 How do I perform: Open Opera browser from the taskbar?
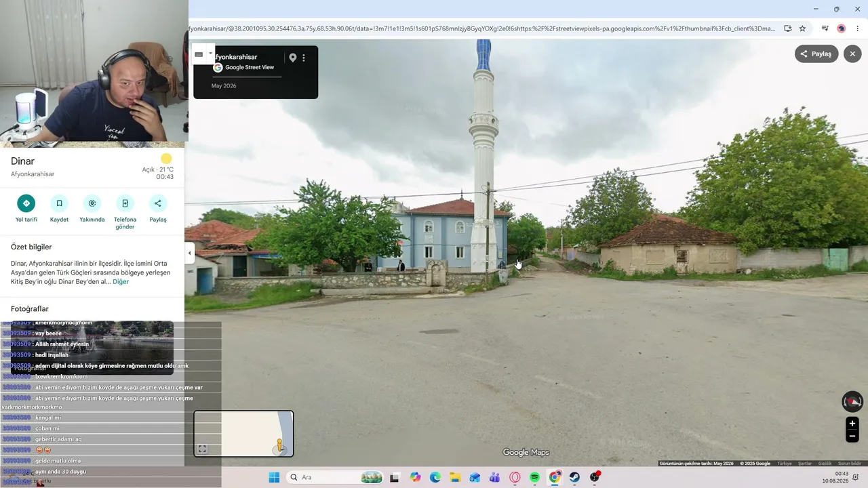point(515,477)
